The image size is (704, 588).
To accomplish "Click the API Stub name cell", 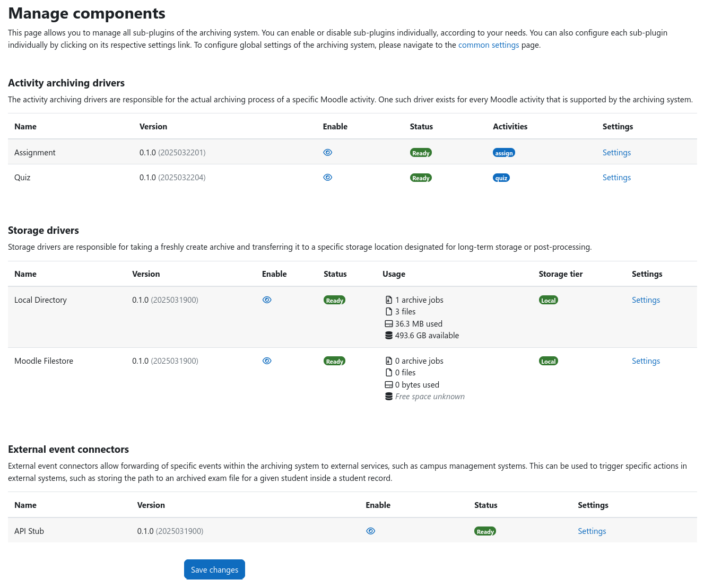I will pos(29,531).
